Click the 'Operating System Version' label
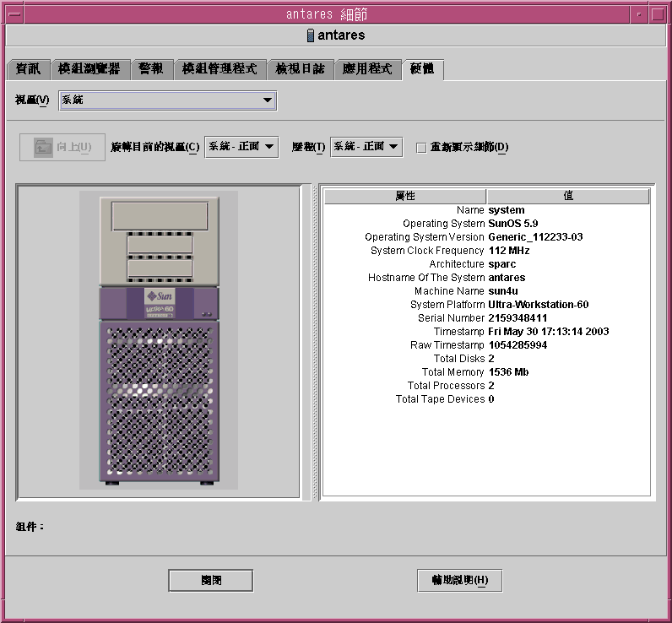This screenshot has width=672, height=623. tap(425, 237)
